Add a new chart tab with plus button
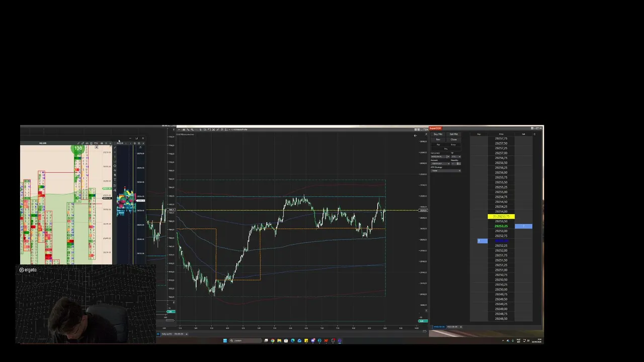The height and width of the screenshot is (362, 644). (187, 334)
